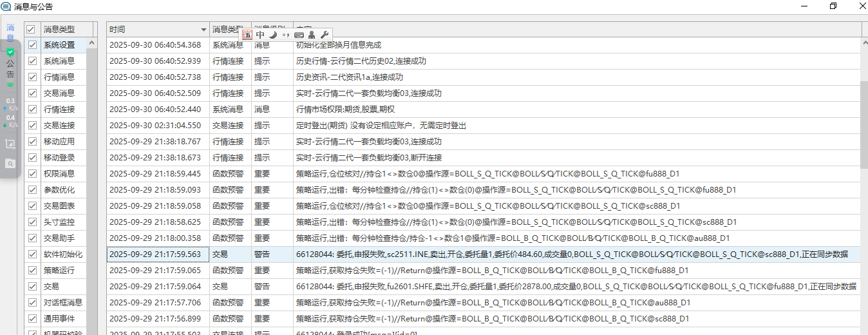Uncheck the 系统消息 message type checkbox
Image resolution: width=868 pixels, height=335 pixels.
[32, 61]
